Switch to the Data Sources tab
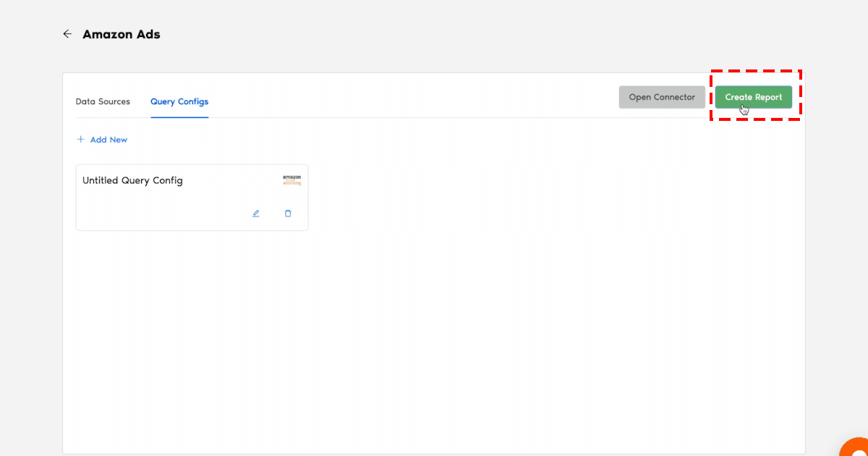 (x=103, y=101)
